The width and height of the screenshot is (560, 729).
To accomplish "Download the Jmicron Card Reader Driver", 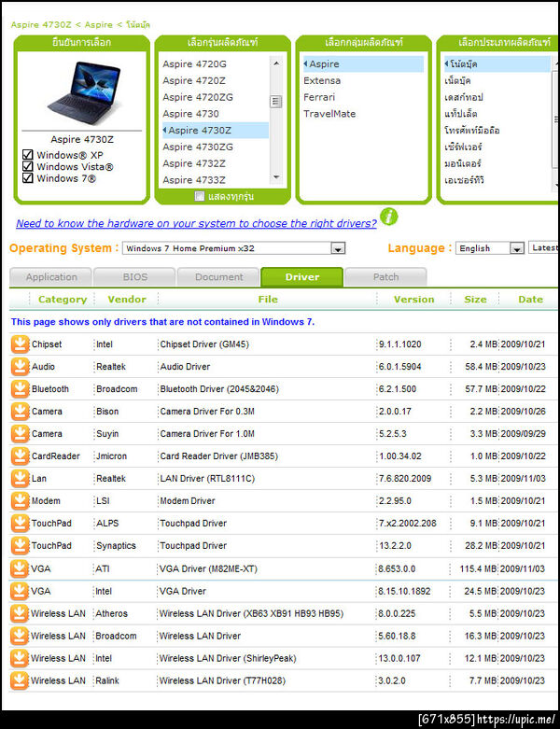I will (20, 456).
